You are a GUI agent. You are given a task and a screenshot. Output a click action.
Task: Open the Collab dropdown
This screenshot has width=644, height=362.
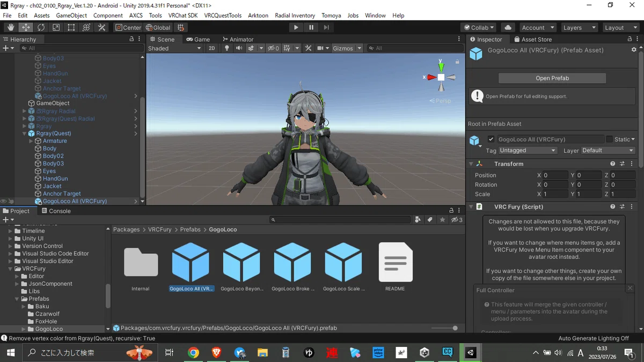tap(480, 27)
